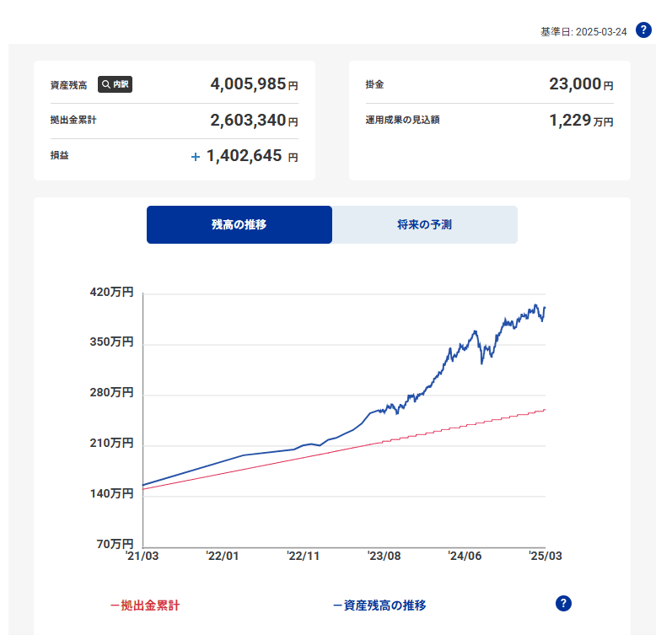Click the '23/08 x-axis label

pos(384,556)
